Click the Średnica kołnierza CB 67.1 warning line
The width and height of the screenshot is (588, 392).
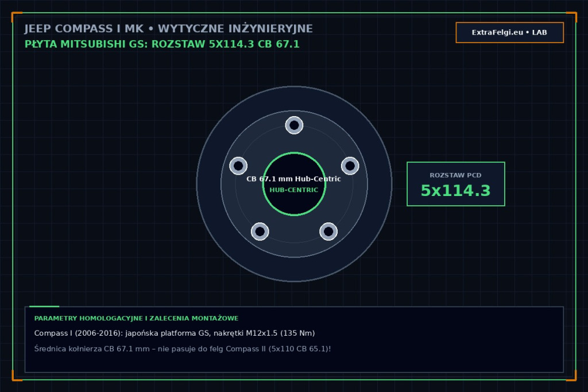click(x=182, y=349)
